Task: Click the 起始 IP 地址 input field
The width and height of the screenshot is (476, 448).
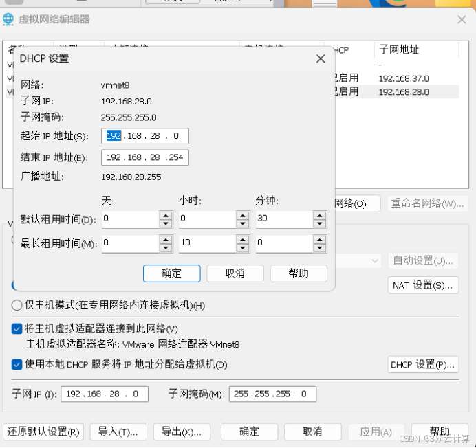Action: [144, 136]
